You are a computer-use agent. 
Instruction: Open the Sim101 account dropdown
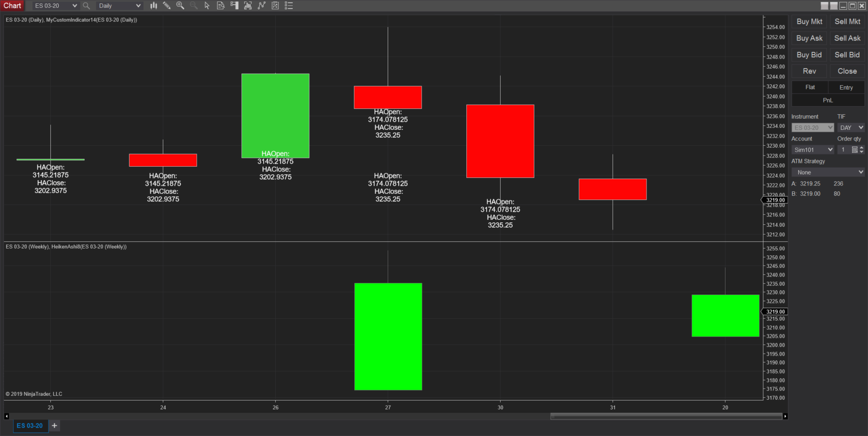coord(813,150)
